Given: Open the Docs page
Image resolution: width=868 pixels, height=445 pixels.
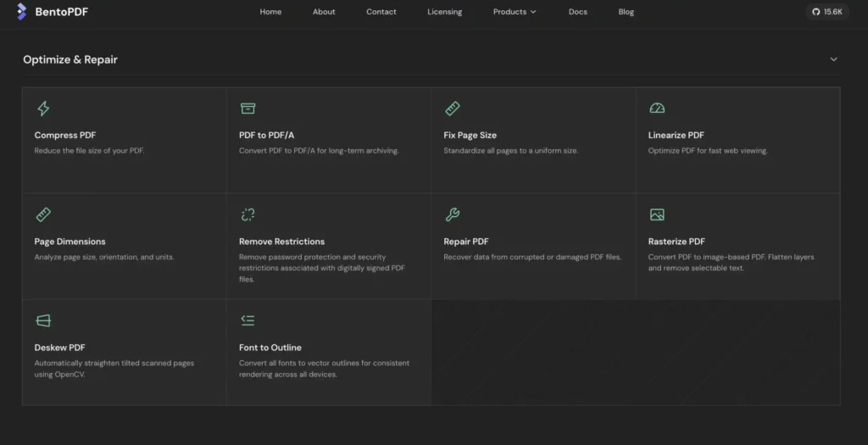Looking at the screenshot, I should click(578, 12).
